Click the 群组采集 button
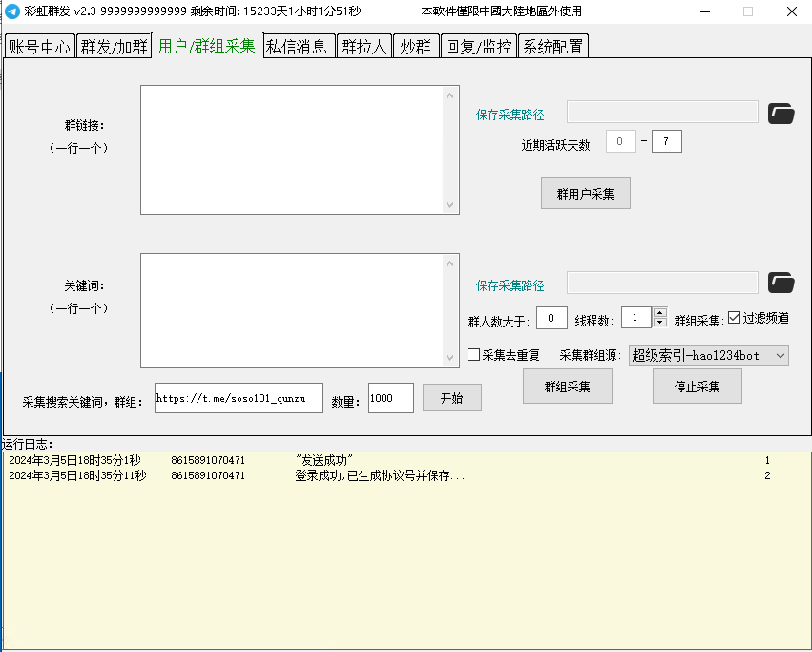Viewport: 812px width, 652px height. tap(567, 387)
